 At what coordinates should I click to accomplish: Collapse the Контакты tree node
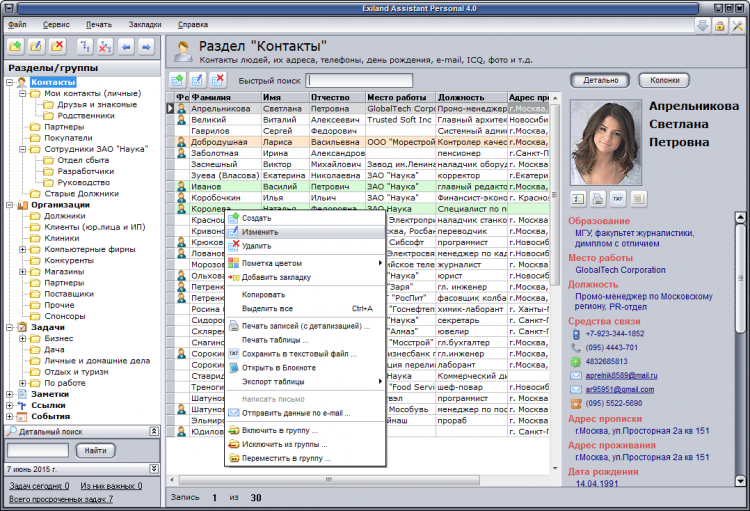click(9, 82)
